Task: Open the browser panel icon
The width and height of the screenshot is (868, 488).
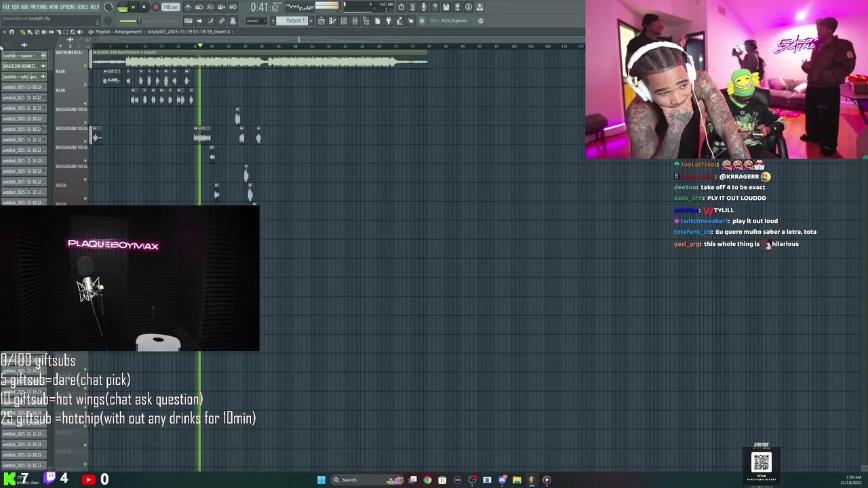Action: (x=366, y=21)
